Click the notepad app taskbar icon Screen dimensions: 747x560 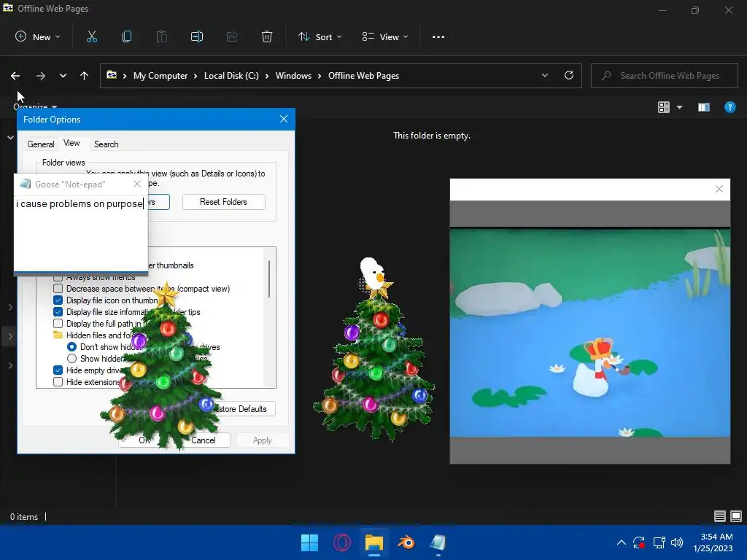tap(438, 542)
